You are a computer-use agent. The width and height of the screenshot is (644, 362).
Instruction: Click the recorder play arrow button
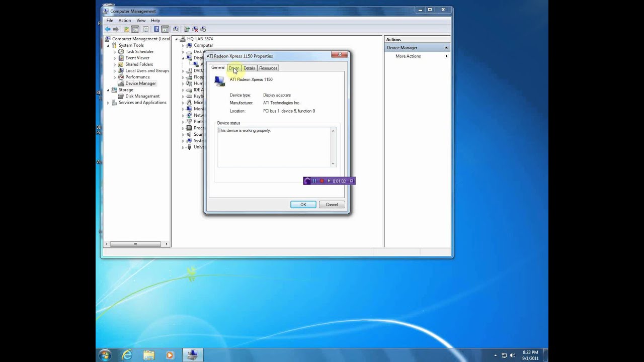[329, 181]
